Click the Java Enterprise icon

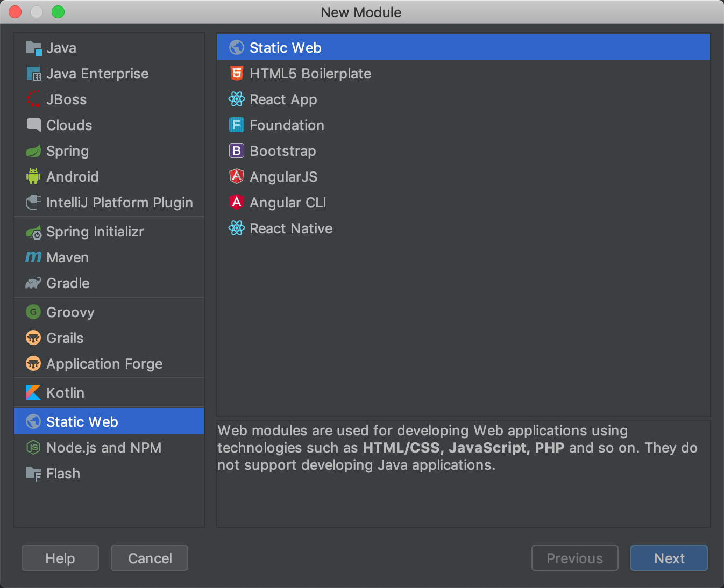(x=33, y=74)
